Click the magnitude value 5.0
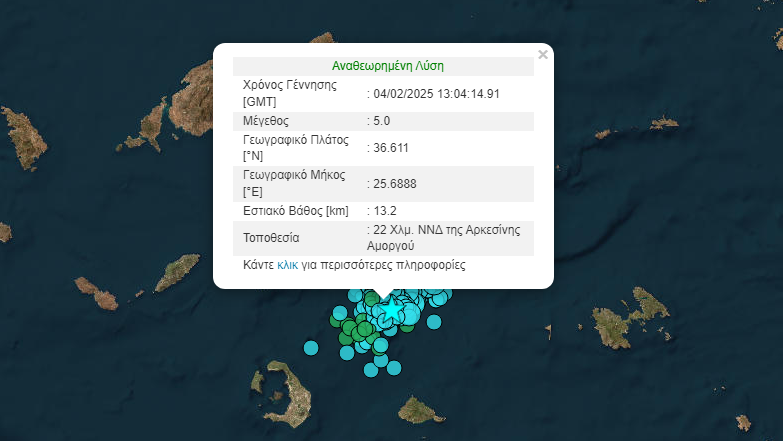This screenshot has height=441, width=783. pos(381,121)
